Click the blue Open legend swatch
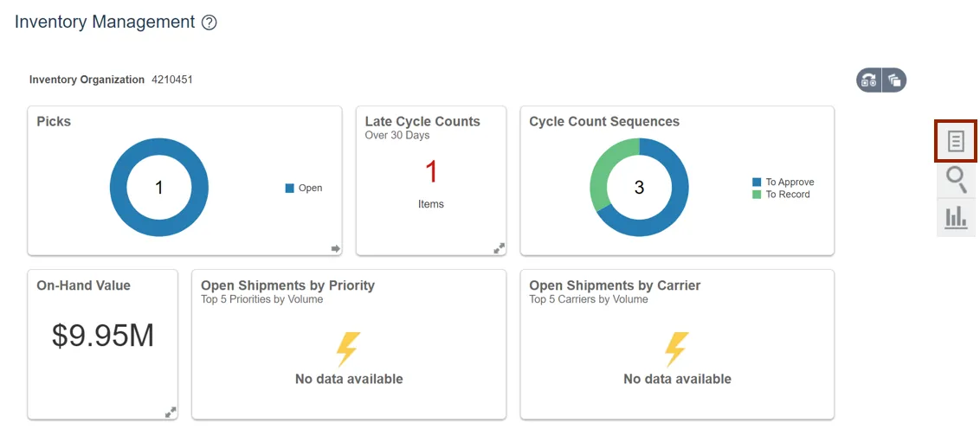This screenshot has height=429, width=980. coord(290,188)
